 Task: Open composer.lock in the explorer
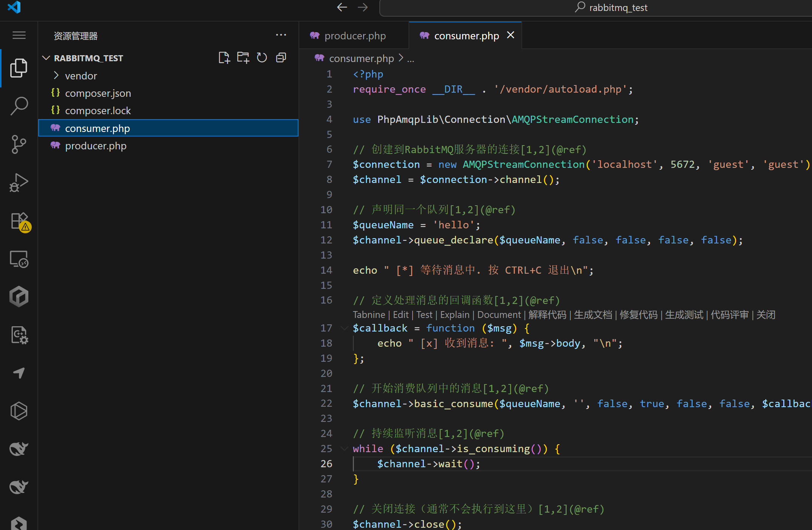coord(168,110)
